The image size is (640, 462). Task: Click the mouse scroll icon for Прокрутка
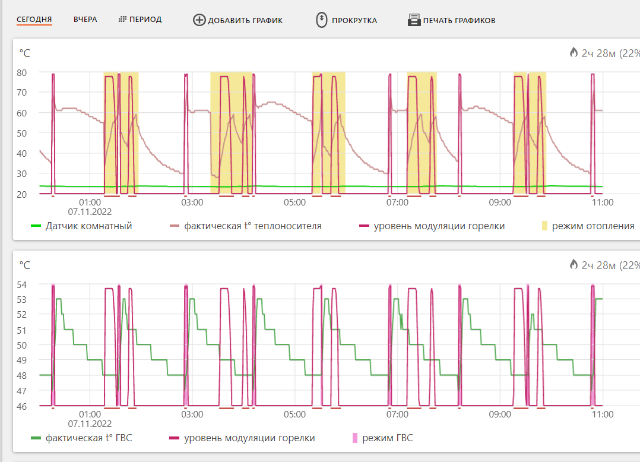[321, 20]
